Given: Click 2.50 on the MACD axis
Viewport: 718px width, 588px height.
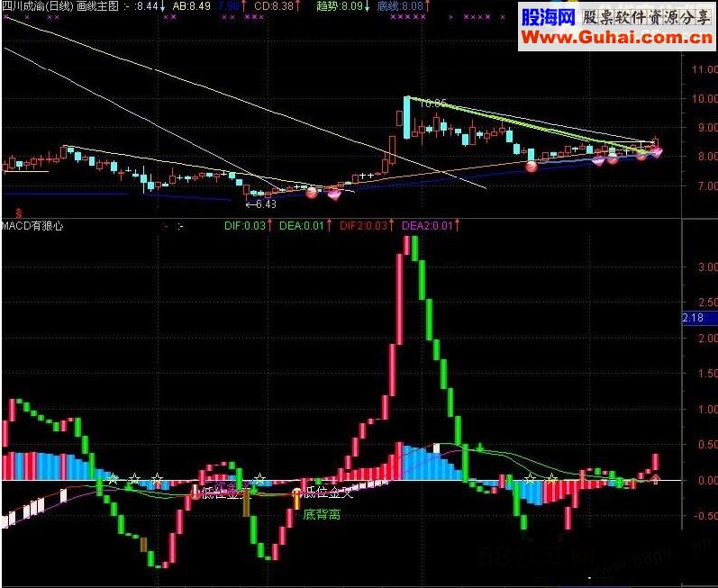Looking at the screenshot, I should point(706,303).
